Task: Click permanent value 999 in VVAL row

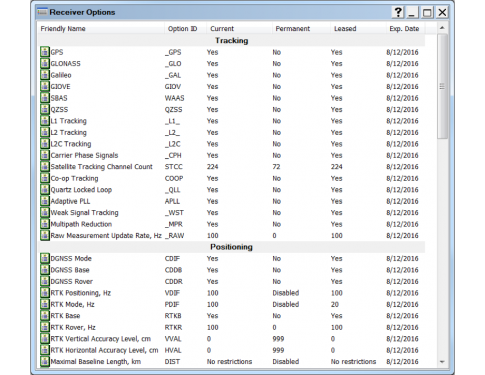Action: coord(278,339)
